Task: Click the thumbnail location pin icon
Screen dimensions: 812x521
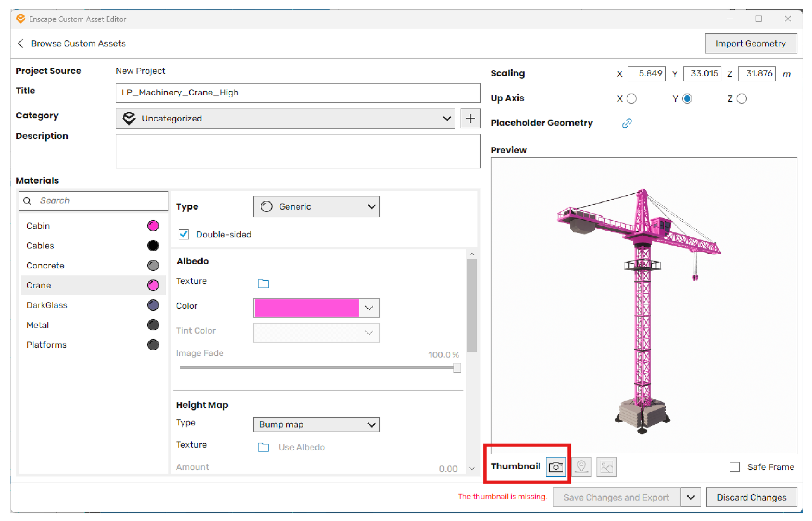Action: pos(581,467)
